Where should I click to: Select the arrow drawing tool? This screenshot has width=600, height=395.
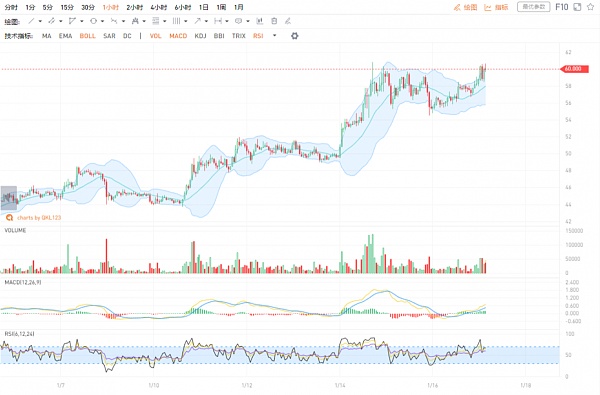click(197, 21)
